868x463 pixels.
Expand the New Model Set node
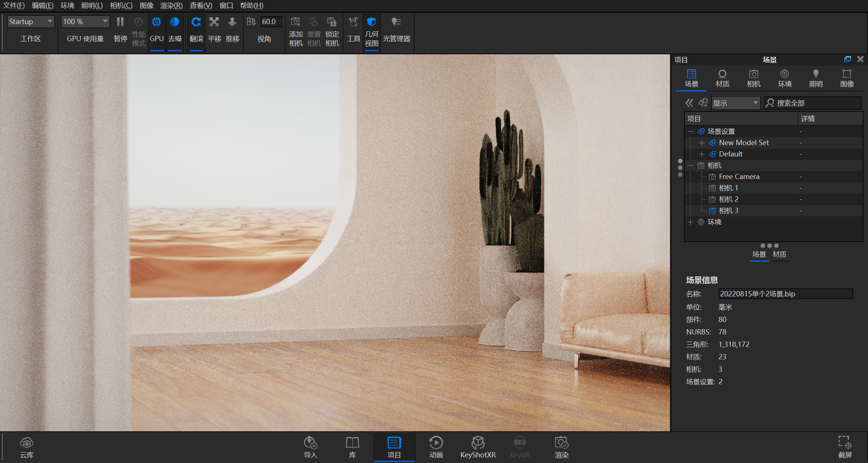pyautogui.click(x=701, y=143)
